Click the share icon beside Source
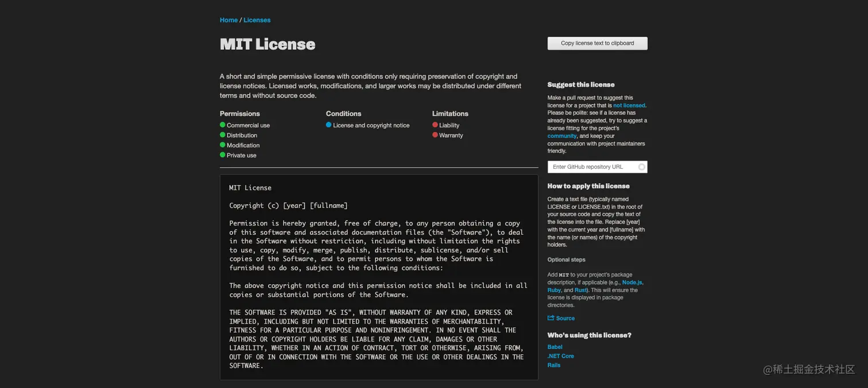Viewport: 868px width, 388px height. 551,318
